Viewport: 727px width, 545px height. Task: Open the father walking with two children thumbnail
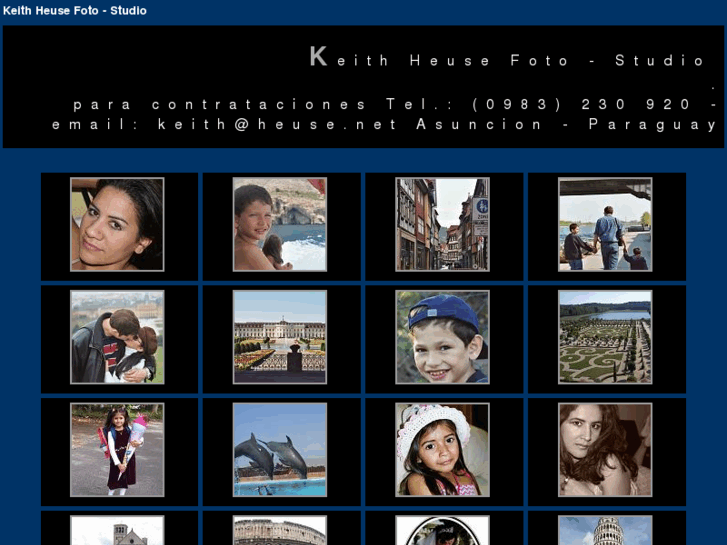click(605, 224)
